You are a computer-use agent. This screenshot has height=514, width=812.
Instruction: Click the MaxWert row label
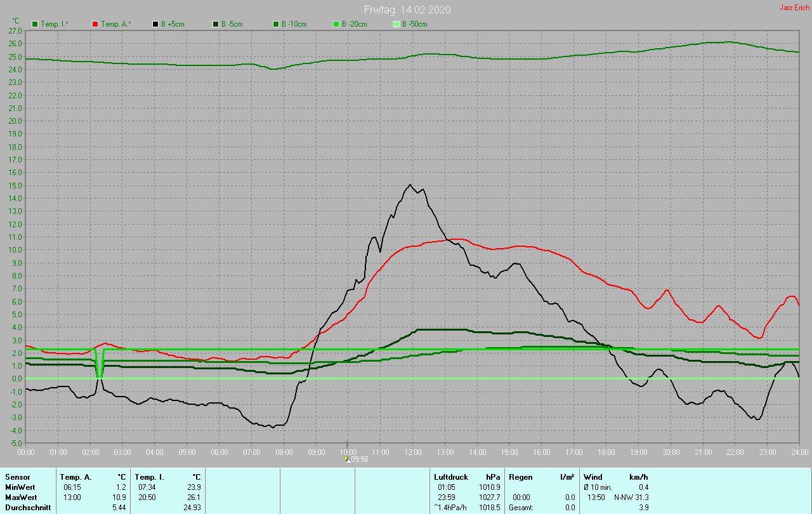[21, 497]
